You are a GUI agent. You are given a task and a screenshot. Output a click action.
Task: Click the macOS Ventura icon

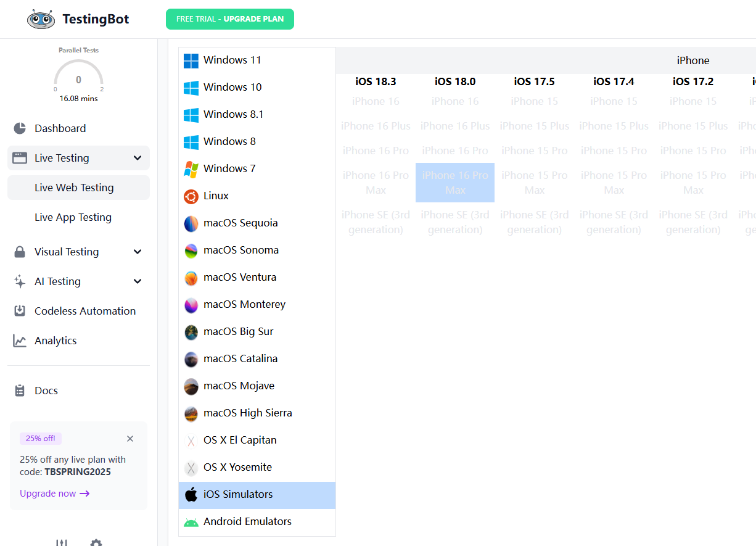(191, 278)
